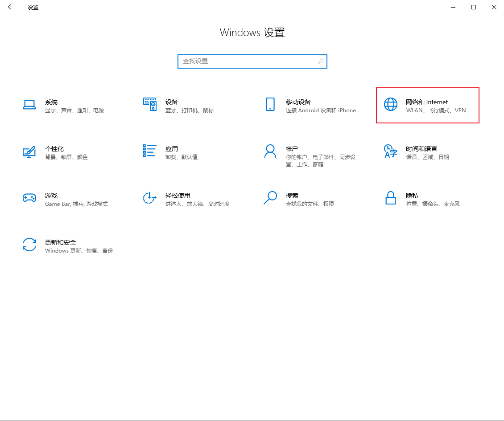Select the 网络和 Internet heading
Image resolution: width=504 pixels, height=421 pixels.
(426, 102)
